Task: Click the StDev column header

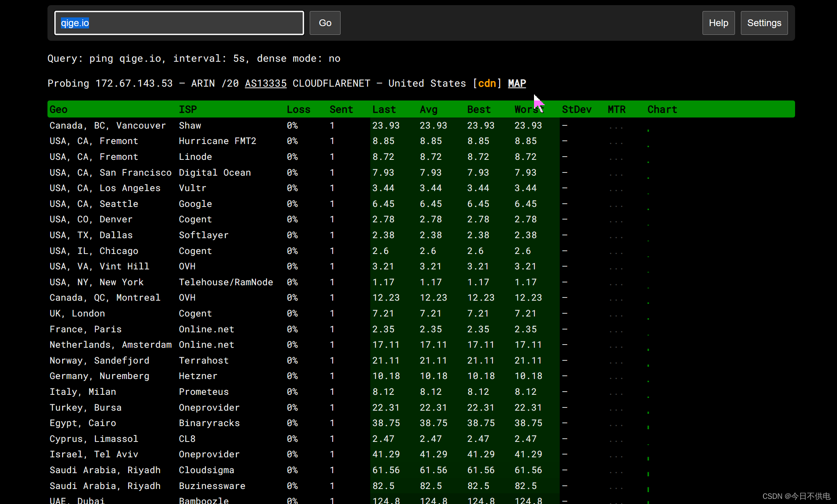Action: pos(576,110)
